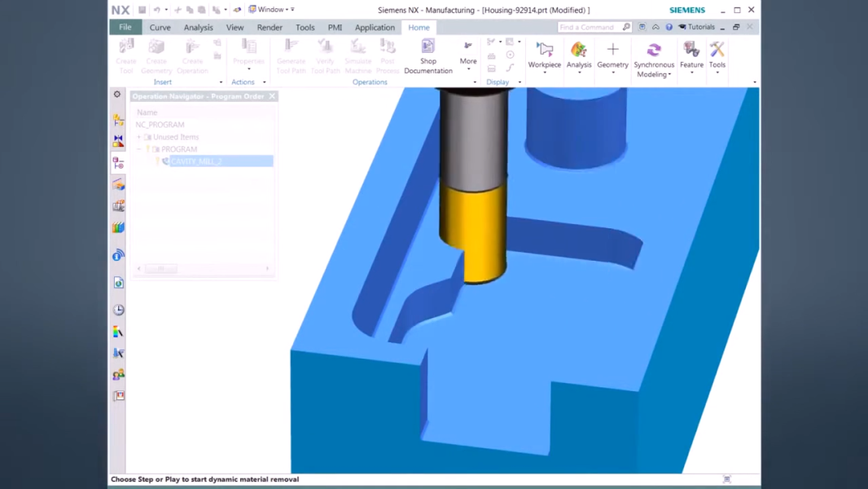Open the Analysis gallery in the Home ribbon
The width and height of the screenshot is (868, 489).
pos(578,58)
